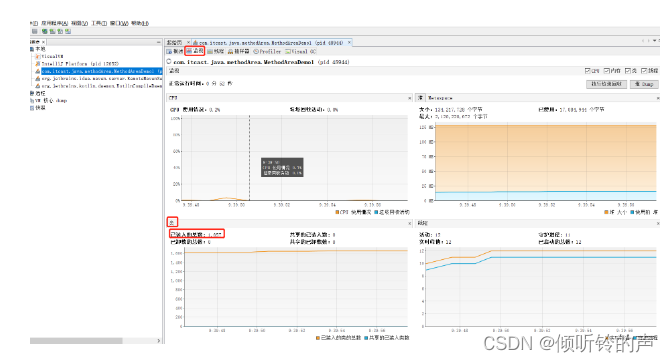Click the 共享的已装入类数 blue legend swatch
The height and width of the screenshot is (362, 670).
coord(366,338)
